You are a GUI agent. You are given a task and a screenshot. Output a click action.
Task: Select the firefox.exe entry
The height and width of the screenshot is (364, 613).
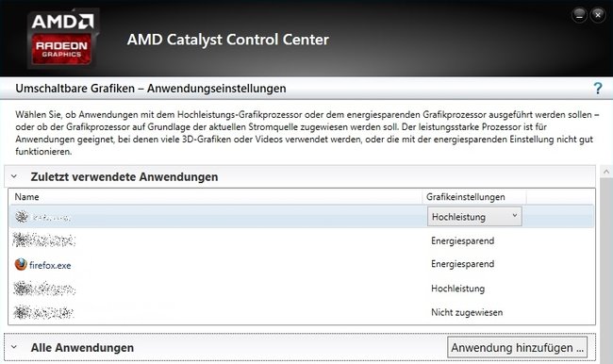50,265
